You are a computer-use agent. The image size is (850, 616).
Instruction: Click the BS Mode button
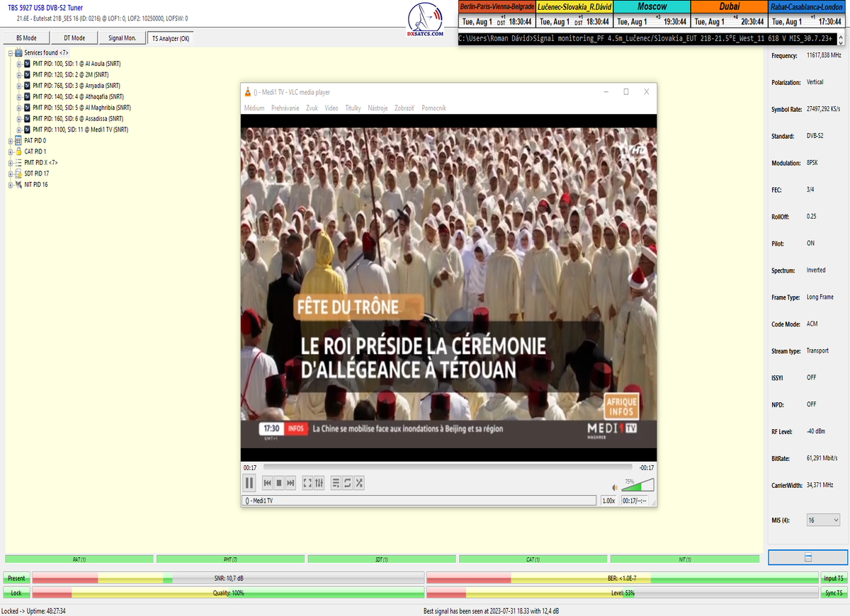(x=26, y=38)
